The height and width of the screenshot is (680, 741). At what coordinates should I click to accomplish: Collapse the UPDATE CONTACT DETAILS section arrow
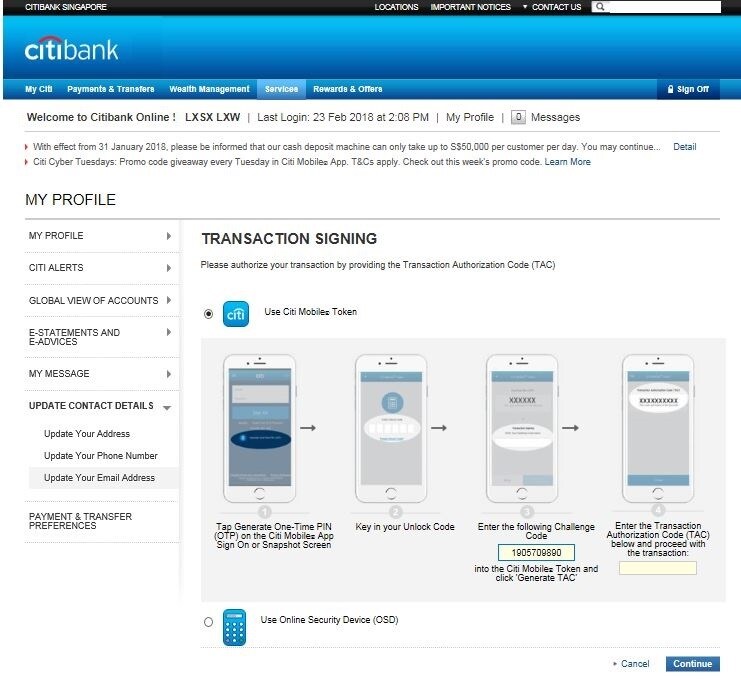167,407
